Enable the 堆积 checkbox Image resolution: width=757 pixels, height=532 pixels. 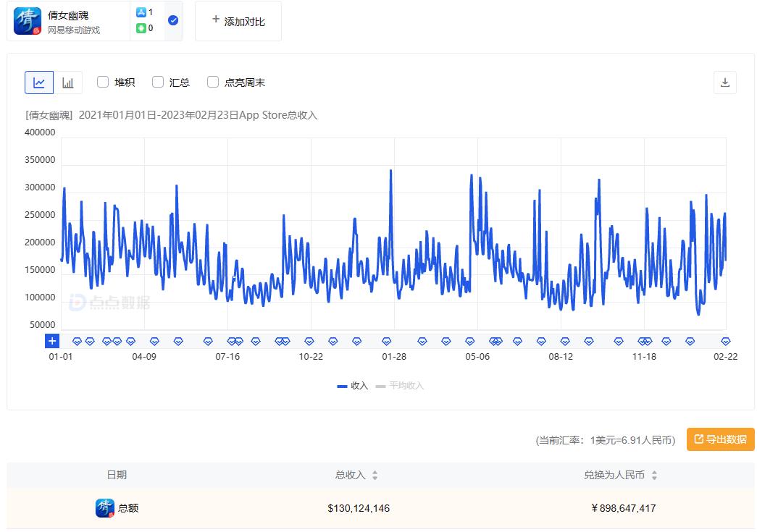tap(103, 83)
